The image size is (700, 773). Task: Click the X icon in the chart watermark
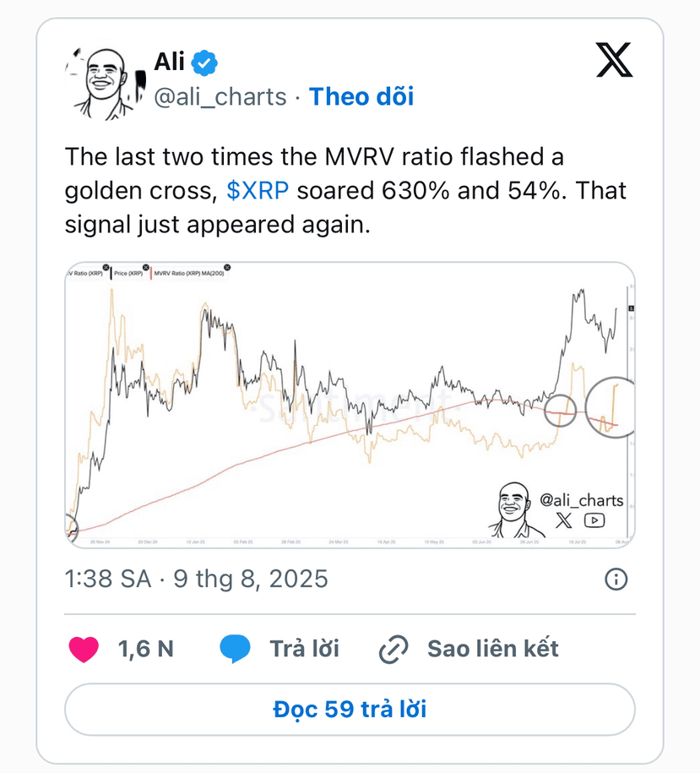pos(563,520)
